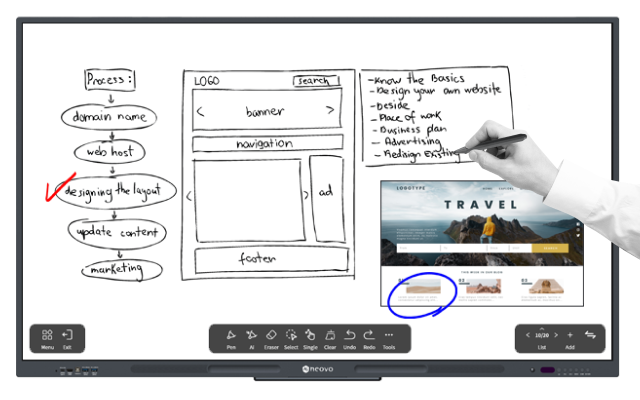The height and width of the screenshot is (400, 640).
Task: Go to the next page
Action: (x=555, y=335)
